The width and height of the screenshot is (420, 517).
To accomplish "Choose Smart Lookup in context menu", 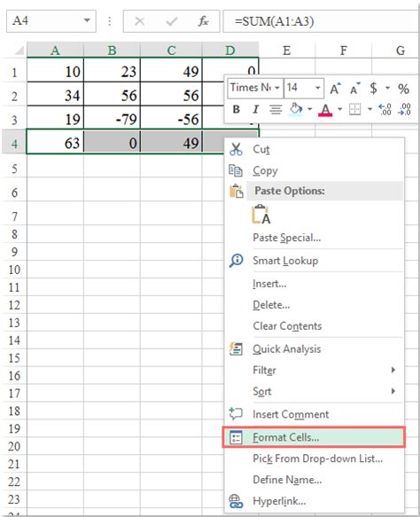I will coord(314,261).
